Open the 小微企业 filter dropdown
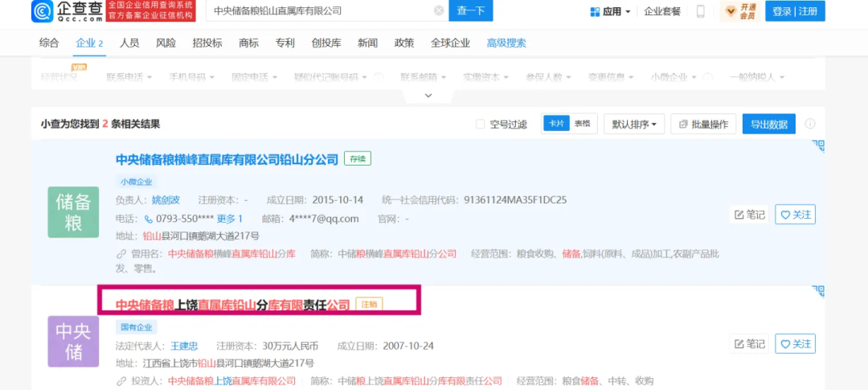The height and width of the screenshot is (390, 868). [x=674, y=77]
